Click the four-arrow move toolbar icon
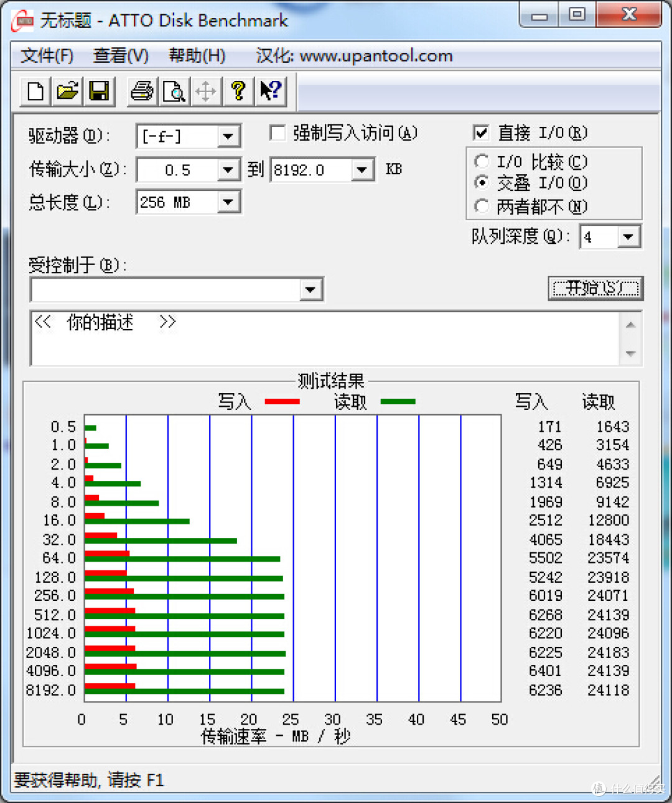The width and height of the screenshot is (672, 803). click(205, 91)
